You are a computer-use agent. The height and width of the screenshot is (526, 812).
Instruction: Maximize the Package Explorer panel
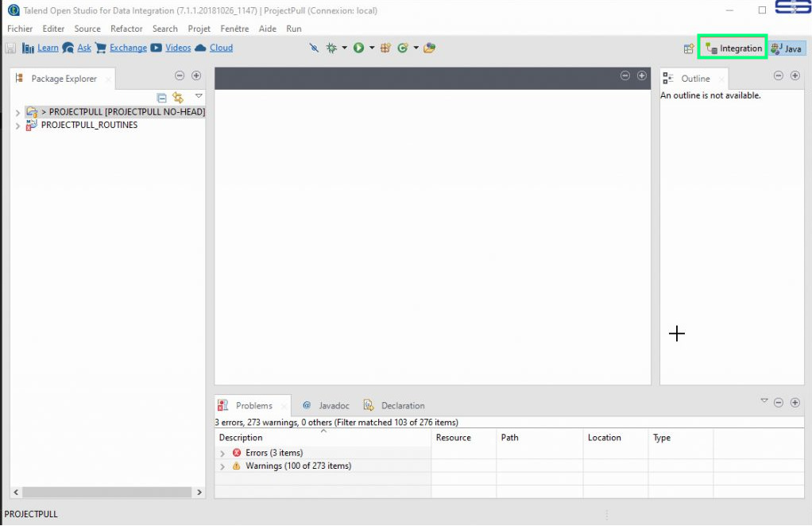pyautogui.click(x=196, y=75)
